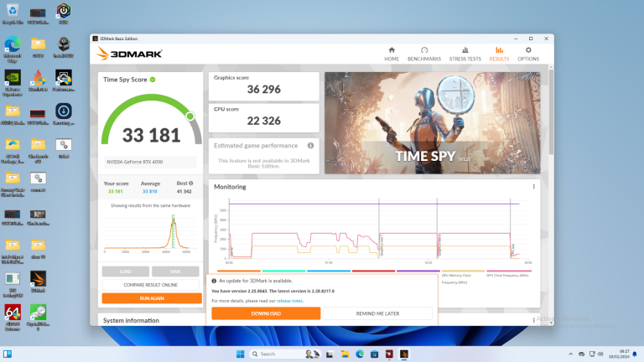Viewport: 644px width, 362px height.
Task: Open the Options gear page
Action: (x=528, y=54)
